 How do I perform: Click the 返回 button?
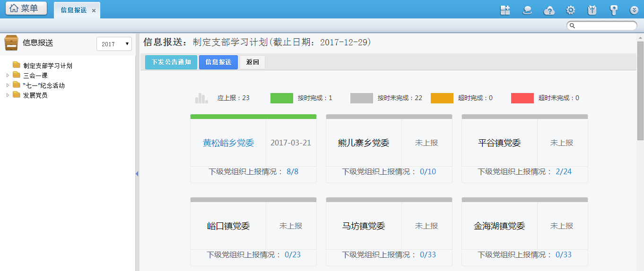(x=252, y=62)
